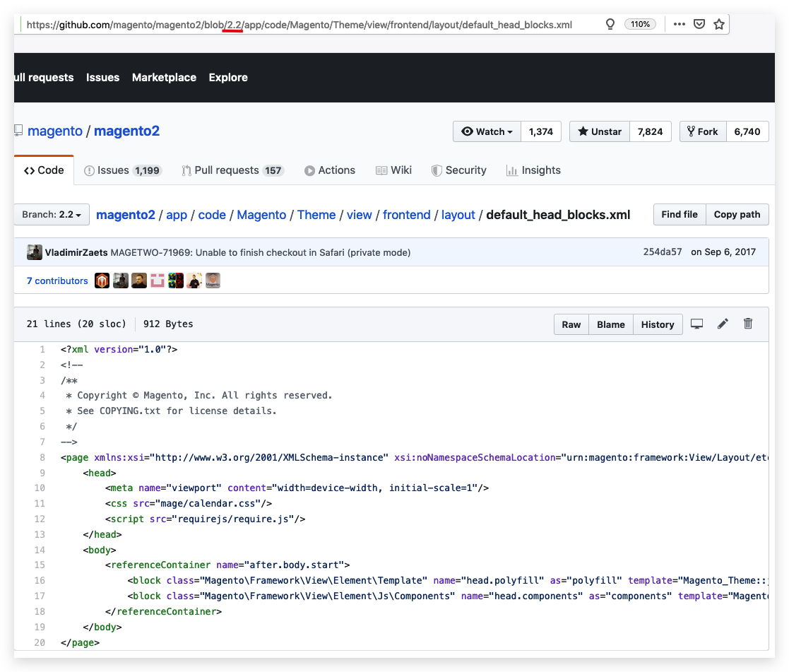View the 7,824 stargazers count
Image resolution: width=789 pixels, height=672 pixels.
point(650,131)
